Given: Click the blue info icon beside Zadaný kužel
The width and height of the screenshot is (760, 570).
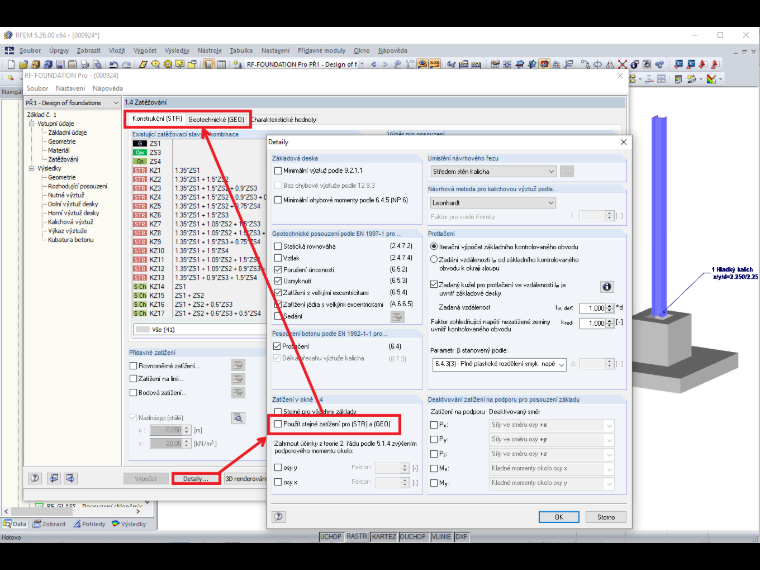Looking at the screenshot, I should (606, 287).
